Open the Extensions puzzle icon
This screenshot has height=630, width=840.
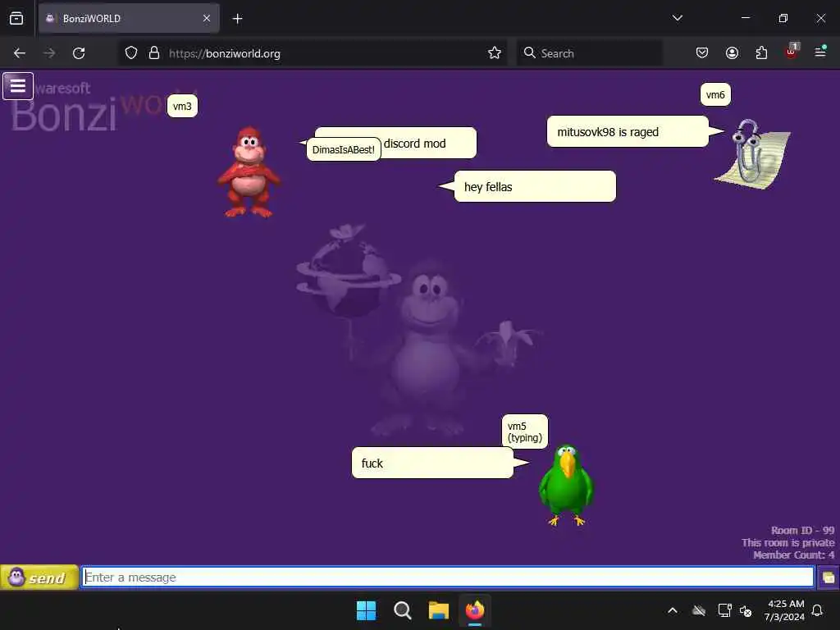pyautogui.click(x=761, y=53)
